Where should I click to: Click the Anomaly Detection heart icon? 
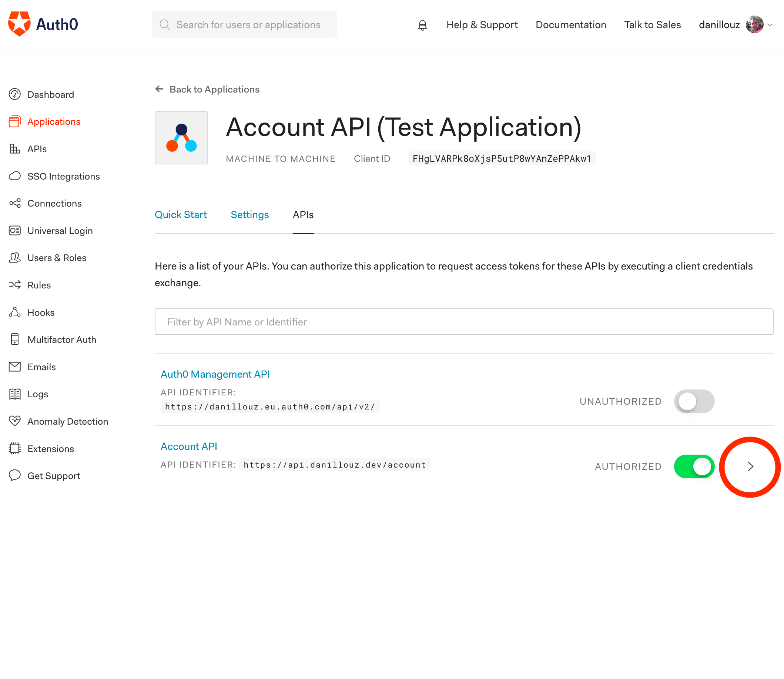point(15,421)
